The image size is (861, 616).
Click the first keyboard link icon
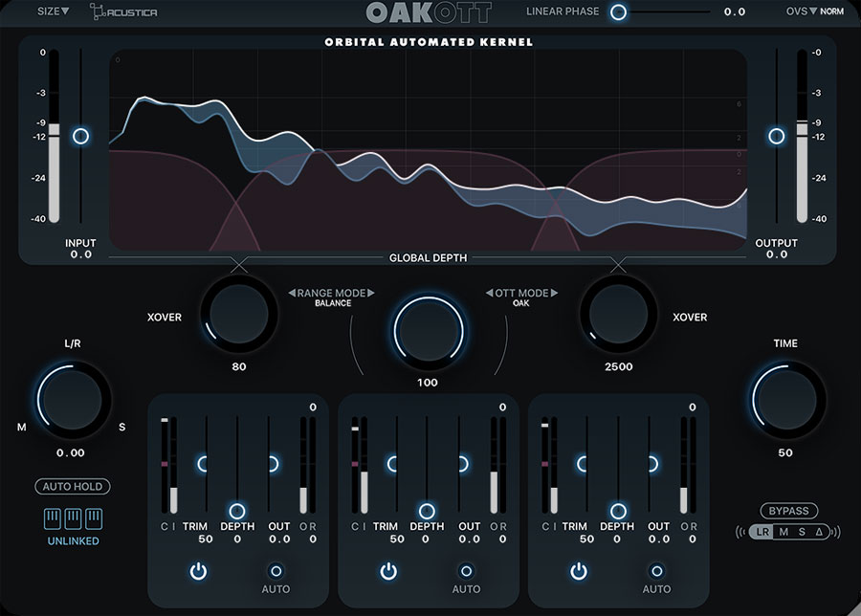point(53,518)
